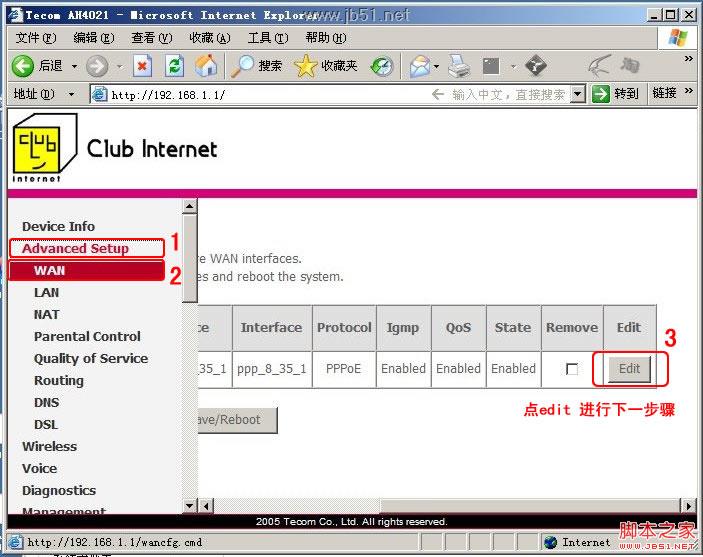Screen dimensions: 703x557
Task: Open the Mail button dropdown arrow
Action: click(436, 67)
